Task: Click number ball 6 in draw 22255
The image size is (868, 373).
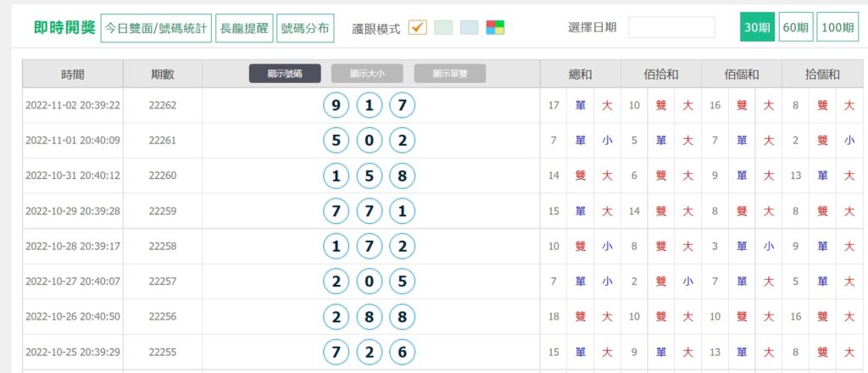Action: 402,352
